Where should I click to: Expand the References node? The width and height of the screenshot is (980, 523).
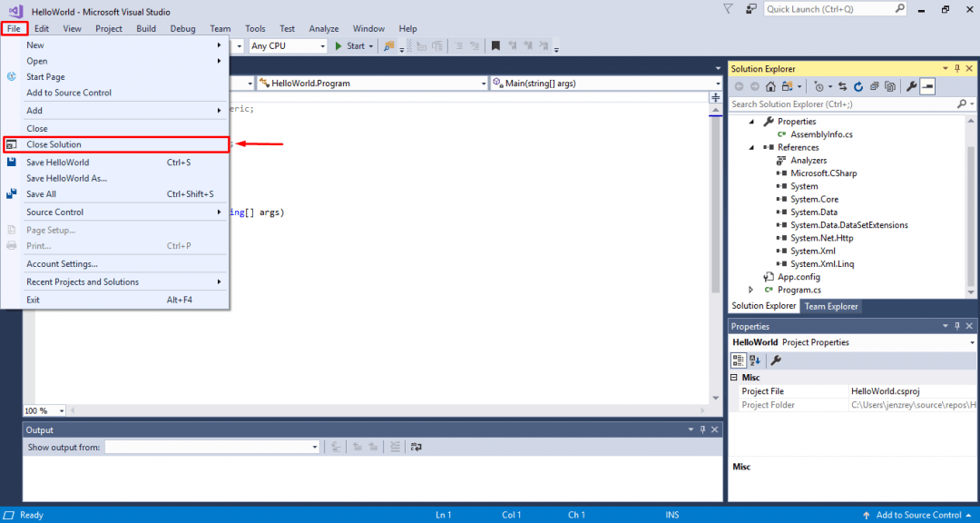point(750,146)
